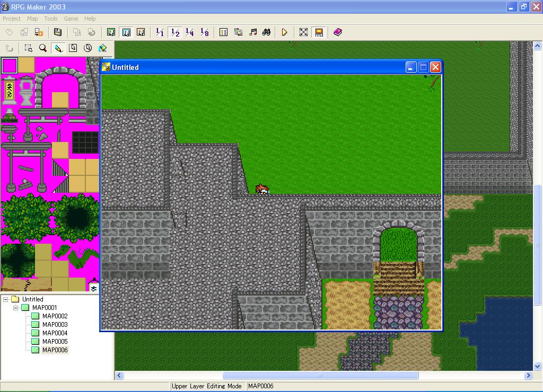Choose the Circle drawing tool
Image resolution: width=543 pixels, height=392 pixels.
(87, 48)
